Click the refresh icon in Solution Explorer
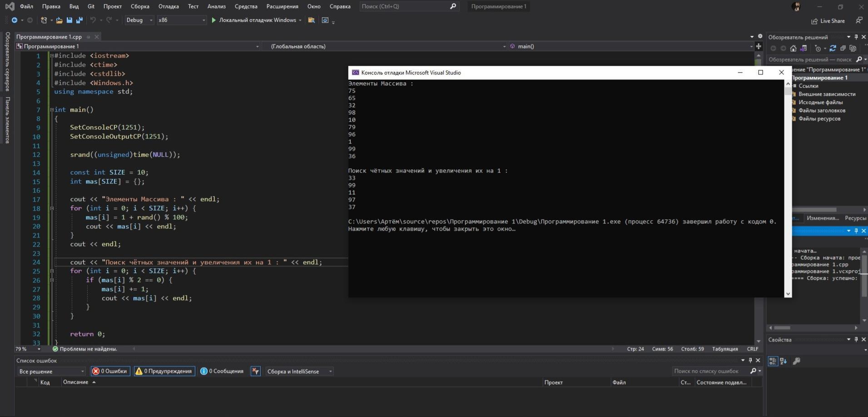Screen dimensions: 868x417 [x=833, y=48]
